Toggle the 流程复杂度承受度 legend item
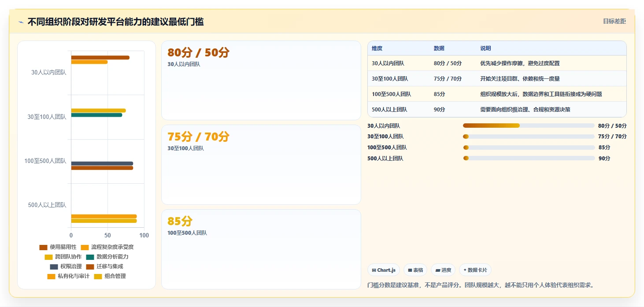The width and height of the screenshot is (644, 307). tap(107, 247)
